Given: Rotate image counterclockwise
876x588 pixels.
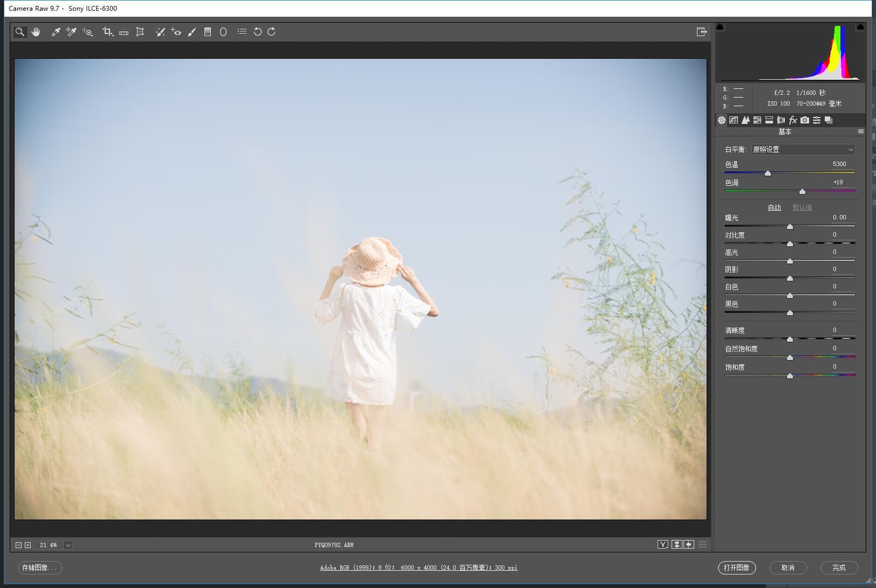Looking at the screenshot, I should coord(258,32).
